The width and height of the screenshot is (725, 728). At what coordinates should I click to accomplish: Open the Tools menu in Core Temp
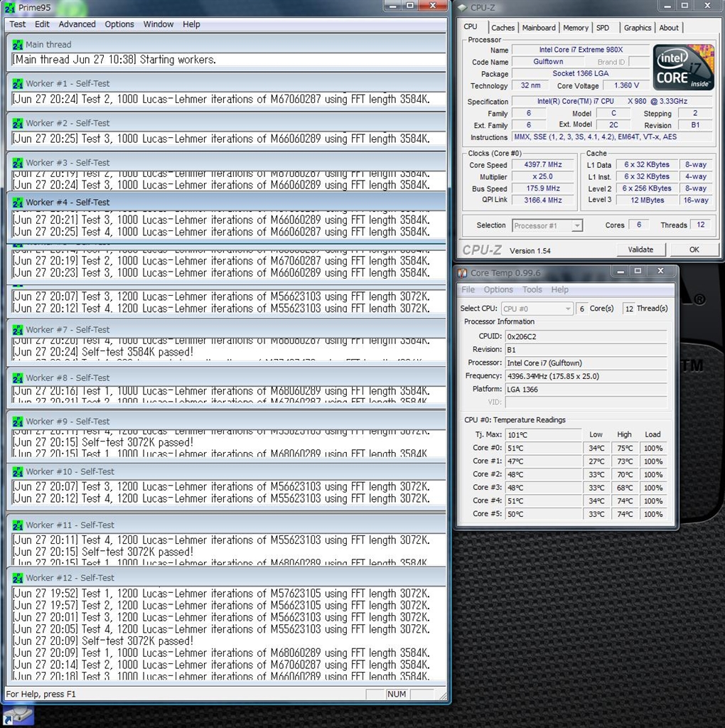click(532, 289)
